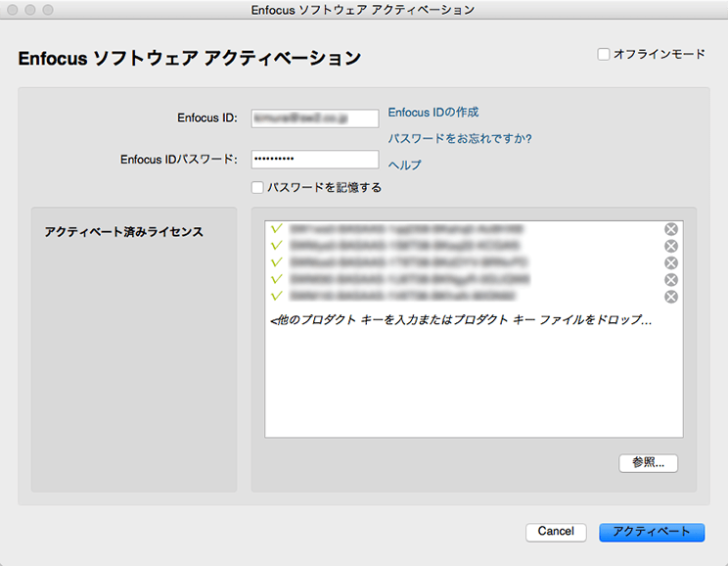Focus the Enfocus IDパスワード field

click(315, 160)
